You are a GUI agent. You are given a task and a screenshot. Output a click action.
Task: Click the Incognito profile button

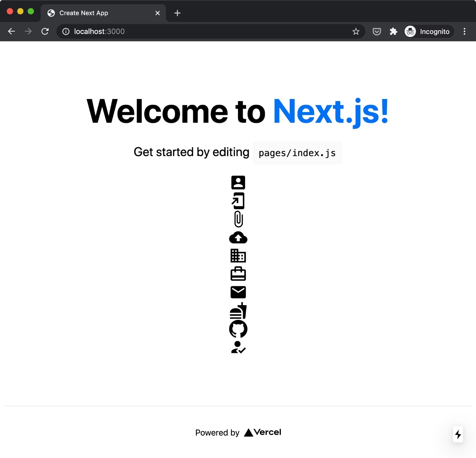pyautogui.click(x=429, y=32)
